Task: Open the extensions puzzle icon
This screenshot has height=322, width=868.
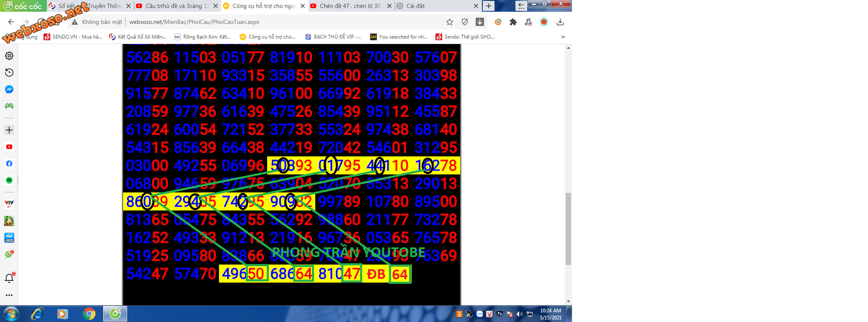Action: point(513,22)
